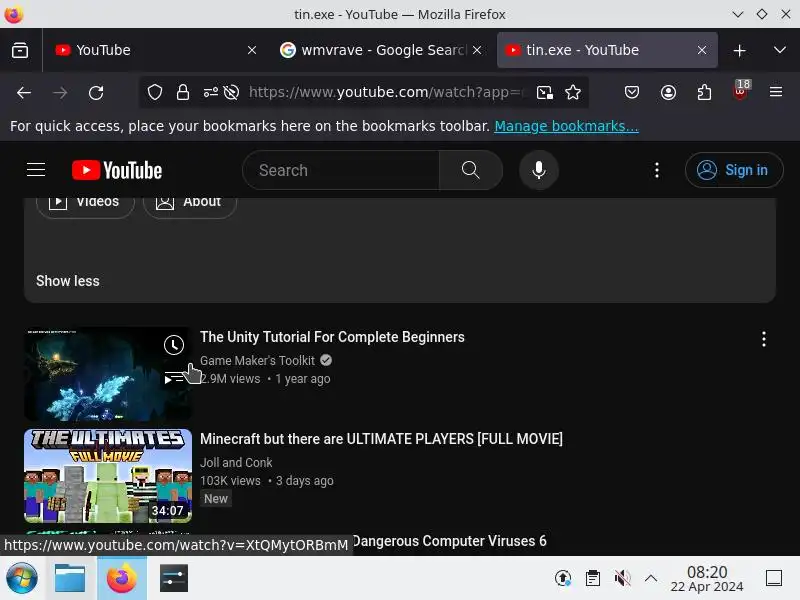
Task: Submit search with magnifier button
Action: coord(470,170)
